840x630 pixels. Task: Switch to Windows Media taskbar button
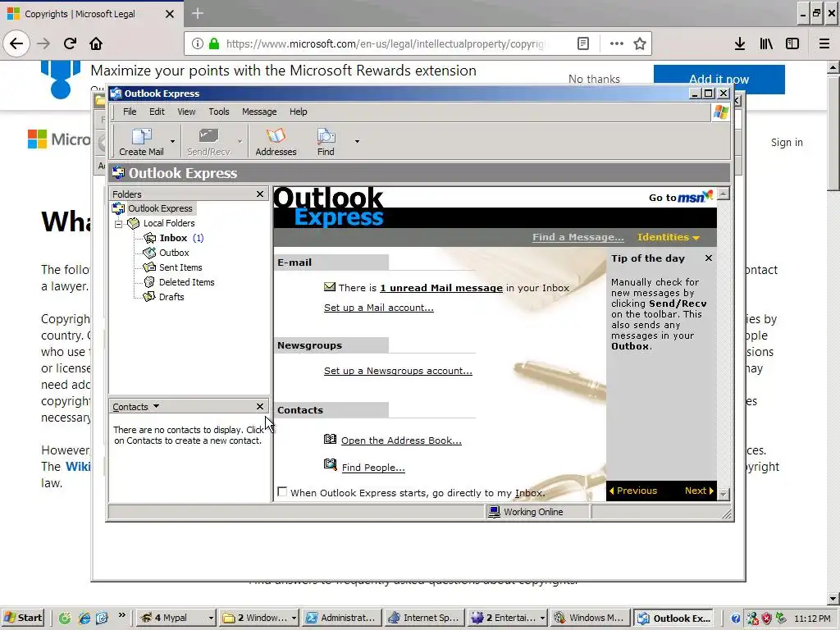click(x=590, y=618)
